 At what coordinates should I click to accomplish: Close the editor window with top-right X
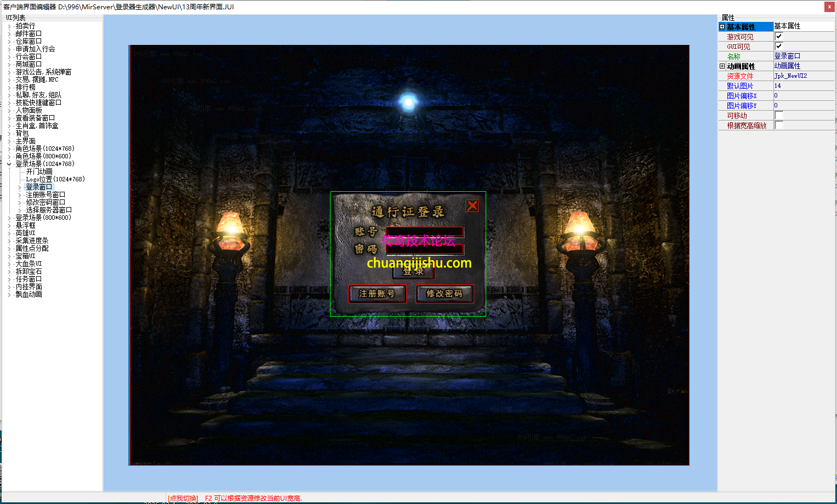tap(829, 7)
